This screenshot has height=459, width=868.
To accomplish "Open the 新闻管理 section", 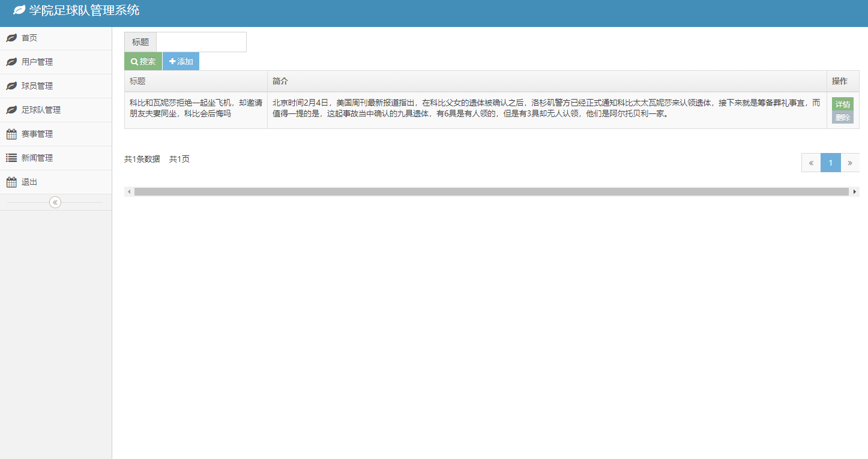I will pyautogui.click(x=37, y=157).
